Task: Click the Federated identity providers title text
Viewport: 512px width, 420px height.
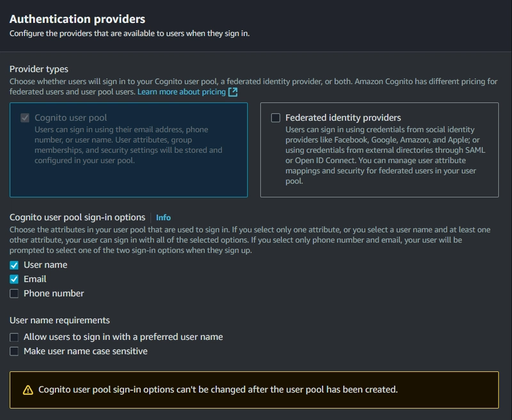Action: 343,118
